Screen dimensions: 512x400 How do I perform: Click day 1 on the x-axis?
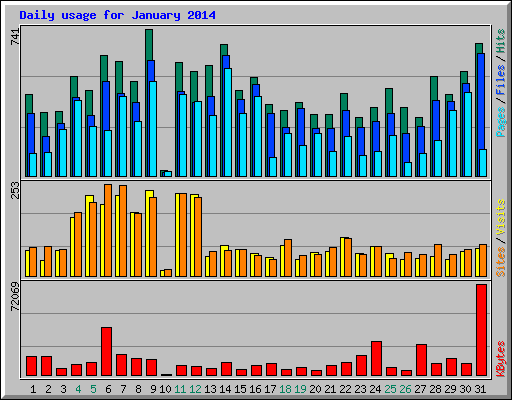pyautogui.click(x=33, y=389)
